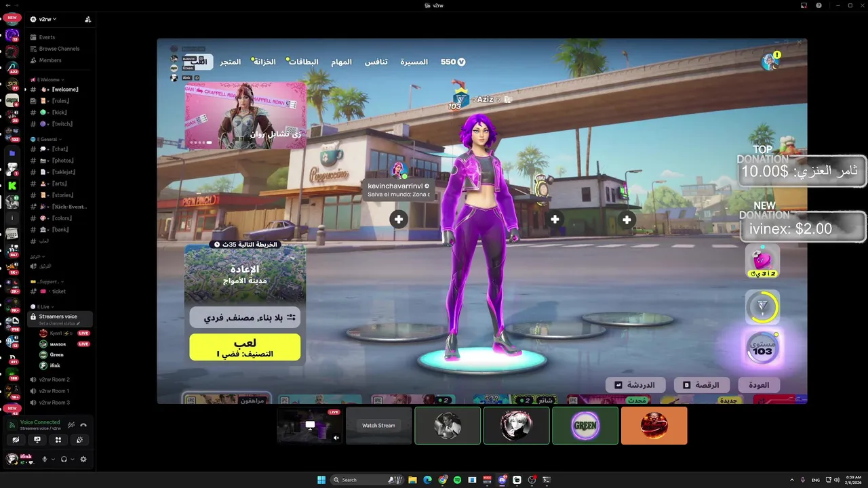
Task: Open the ENG language indicator in tray
Action: tap(816, 480)
